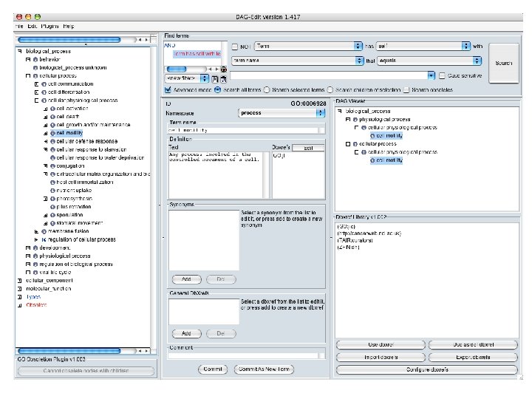Click Commit As New Term button
This screenshot has width=532, height=399.
264,369
